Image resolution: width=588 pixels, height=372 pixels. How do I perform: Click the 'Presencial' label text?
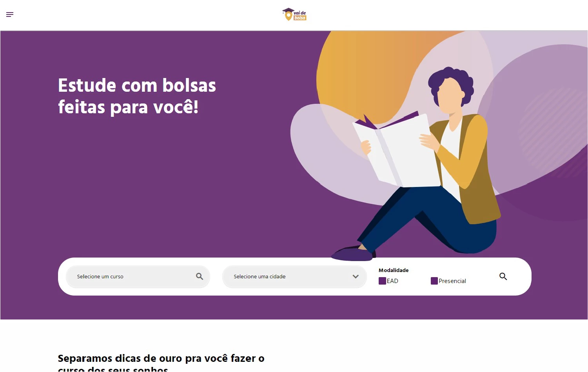[x=452, y=281]
